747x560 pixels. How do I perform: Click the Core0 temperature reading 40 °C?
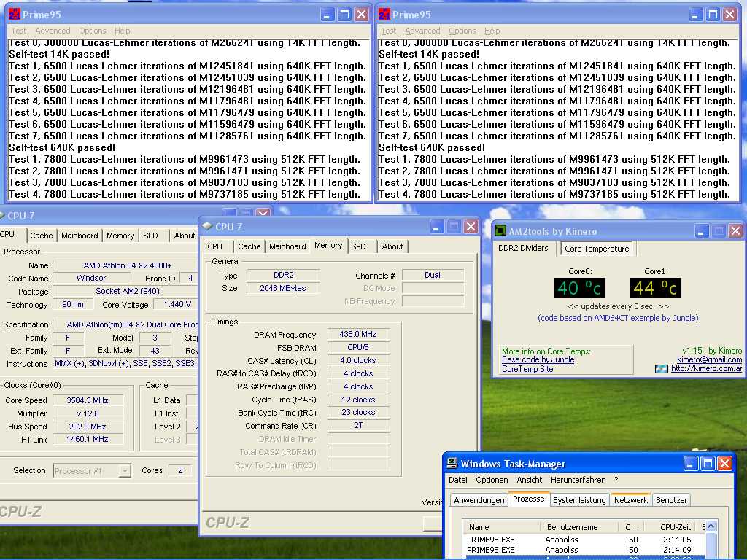(580, 287)
